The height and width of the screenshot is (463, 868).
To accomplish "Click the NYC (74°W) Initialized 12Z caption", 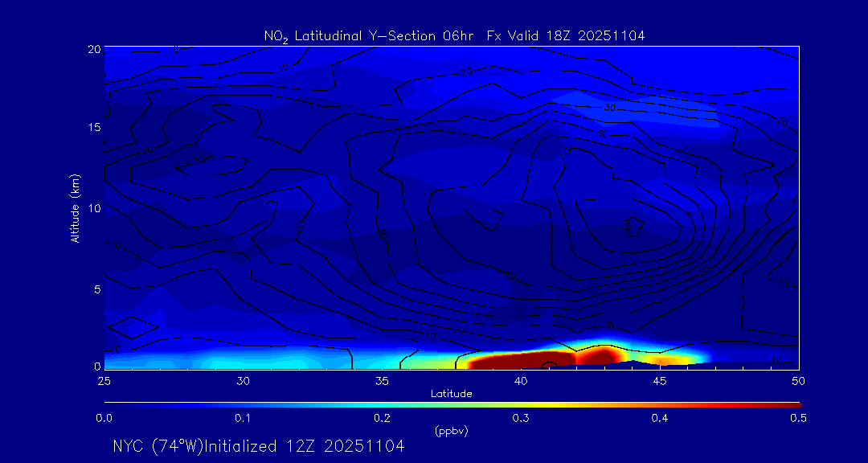I will (258, 446).
